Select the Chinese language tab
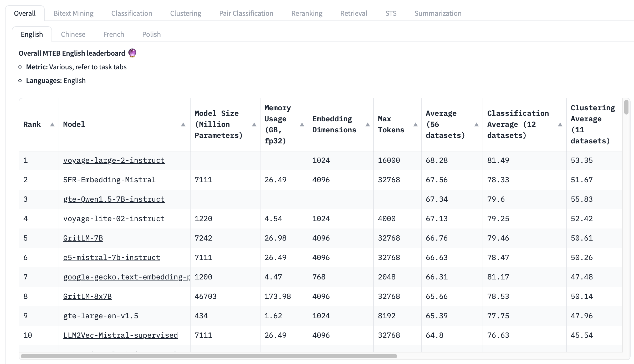The height and width of the screenshot is (364, 634). tap(73, 34)
